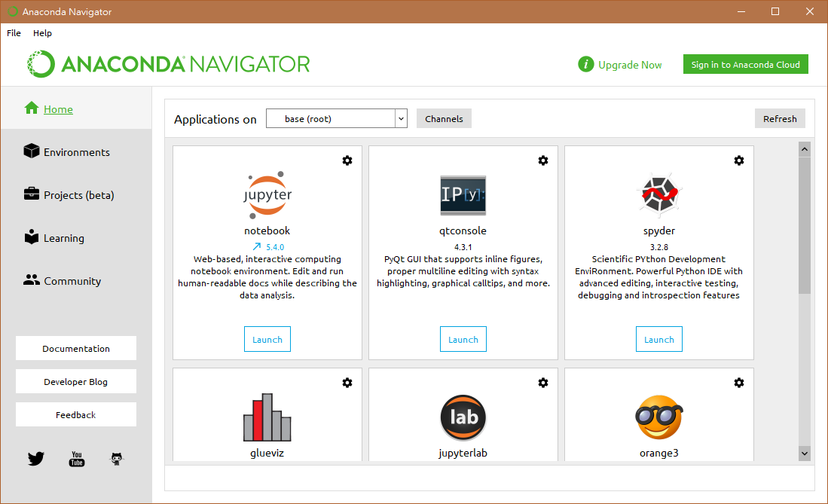Click the scrollbar down arrow
Viewport: 828px width, 504px height.
click(804, 454)
